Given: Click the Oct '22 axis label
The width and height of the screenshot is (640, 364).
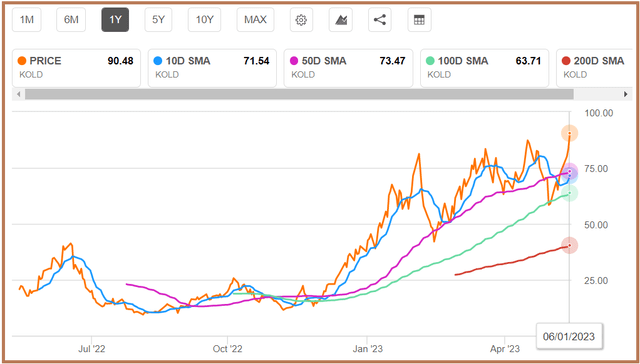Looking at the screenshot, I should point(228,349).
